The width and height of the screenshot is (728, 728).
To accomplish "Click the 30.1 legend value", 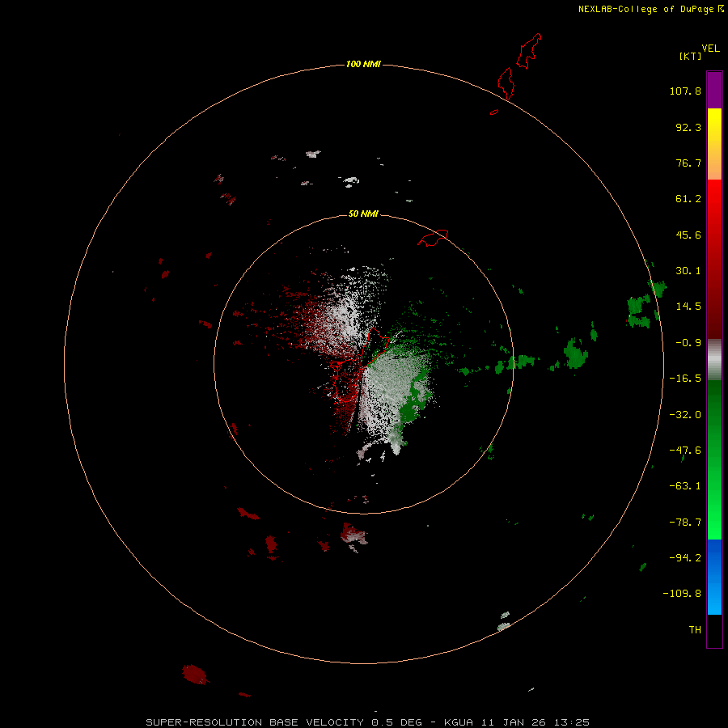I will click(x=688, y=271).
